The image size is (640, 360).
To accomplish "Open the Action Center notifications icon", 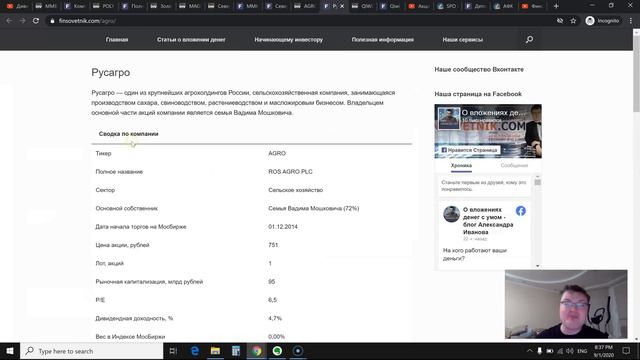I will click(x=626, y=351).
